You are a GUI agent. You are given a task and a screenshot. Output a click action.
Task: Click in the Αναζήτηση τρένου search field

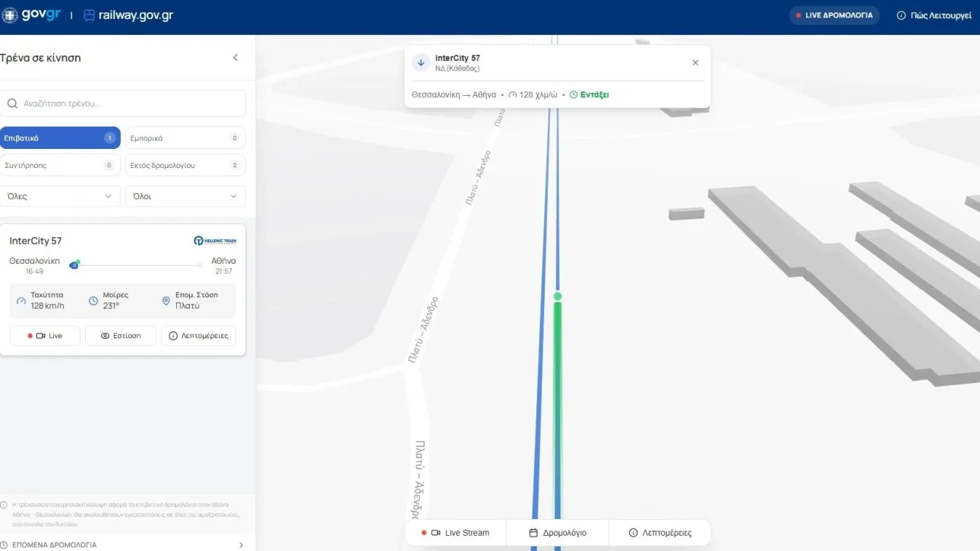coord(123,103)
